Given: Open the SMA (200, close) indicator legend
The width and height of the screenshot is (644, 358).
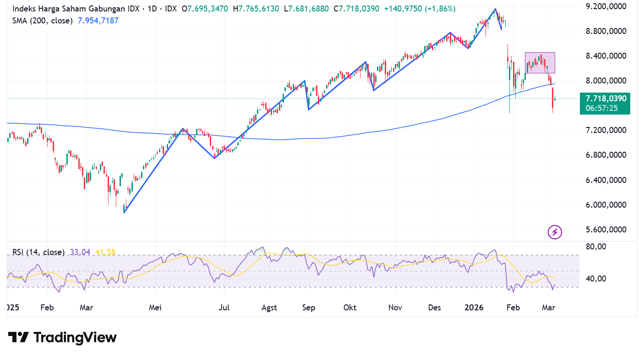Looking at the screenshot, I should [x=42, y=21].
